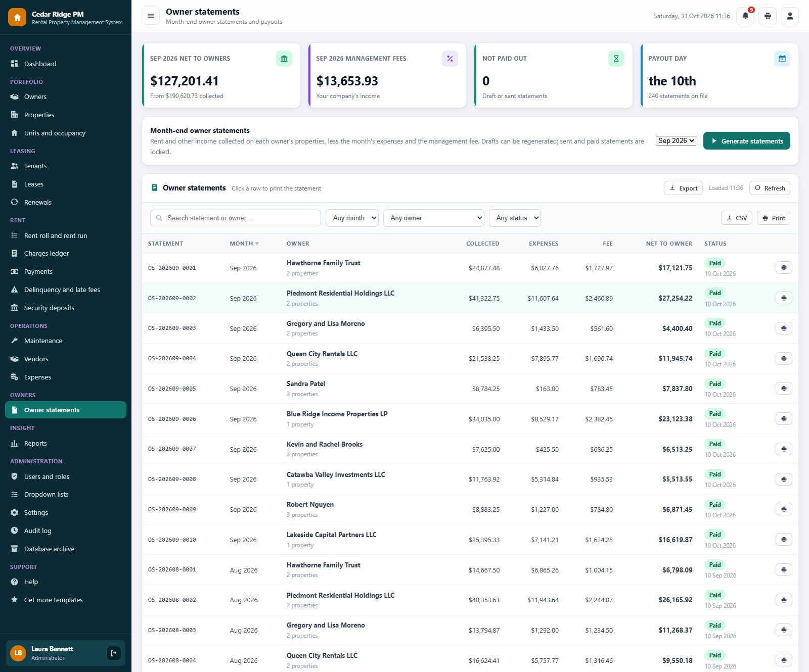The height and width of the screenshot is (672, 809).
Task: Print statement OS-202609-0003 row icon
Action: (784, 328)
